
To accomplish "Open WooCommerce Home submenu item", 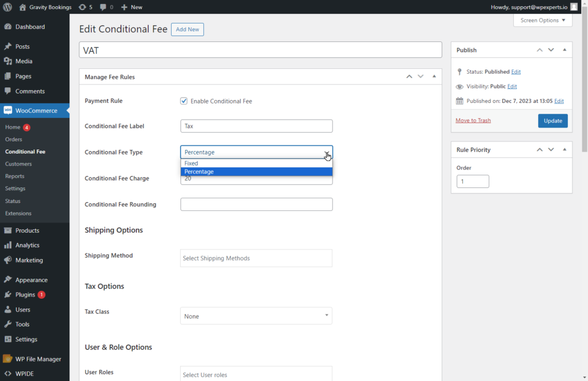I will coord(13,127).
